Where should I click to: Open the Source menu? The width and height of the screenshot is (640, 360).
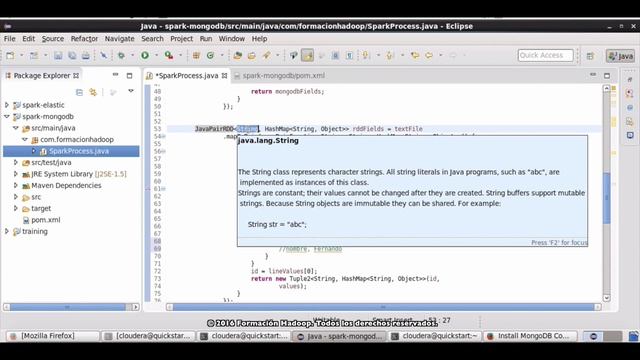[x=53, y=39]
